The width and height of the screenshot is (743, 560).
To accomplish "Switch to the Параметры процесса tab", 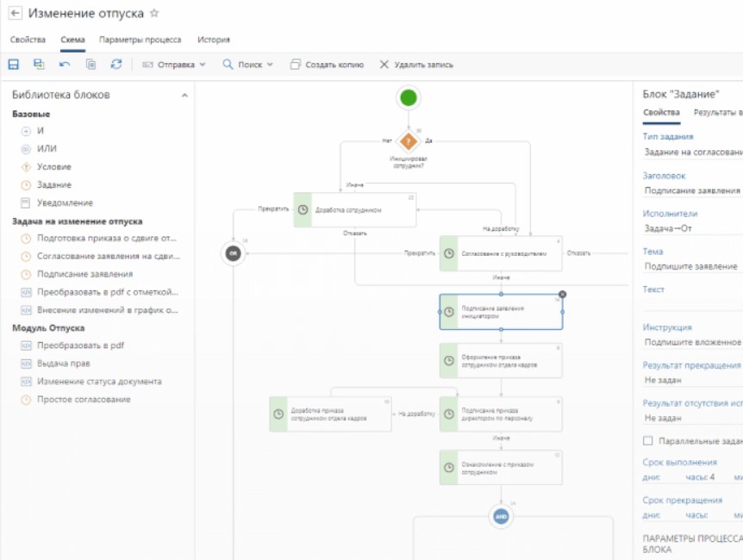I will point(140,40).
